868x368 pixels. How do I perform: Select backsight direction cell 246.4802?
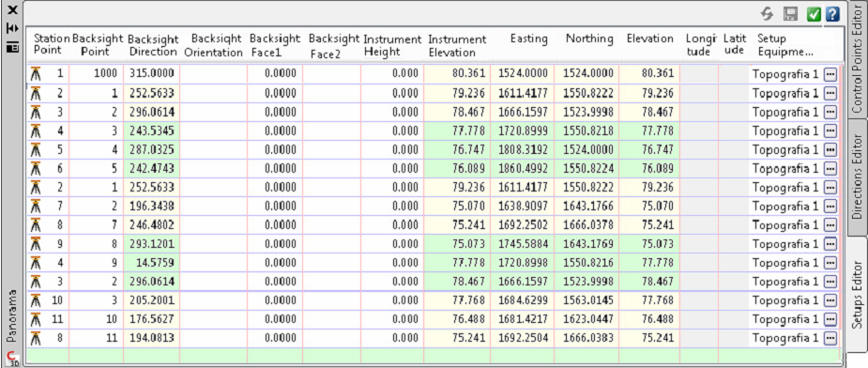pos(152,225)
